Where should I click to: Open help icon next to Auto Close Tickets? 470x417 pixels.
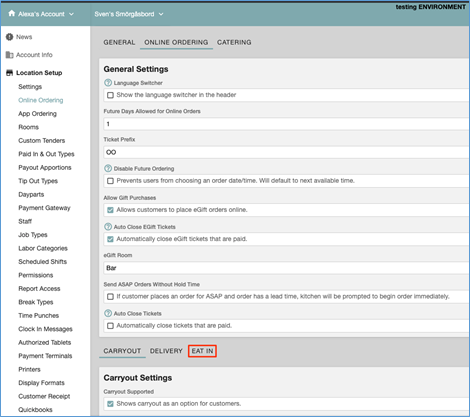108,313
